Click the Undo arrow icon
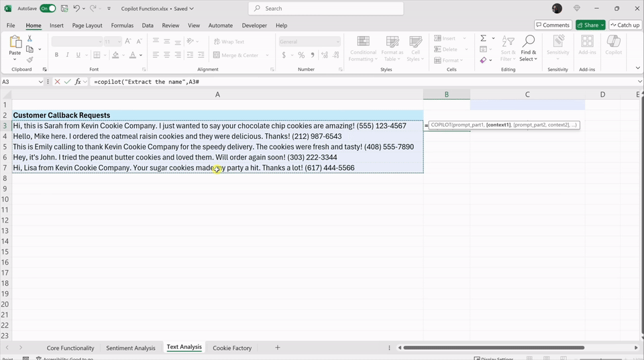The image size is (644, 360). pos(76,9)
